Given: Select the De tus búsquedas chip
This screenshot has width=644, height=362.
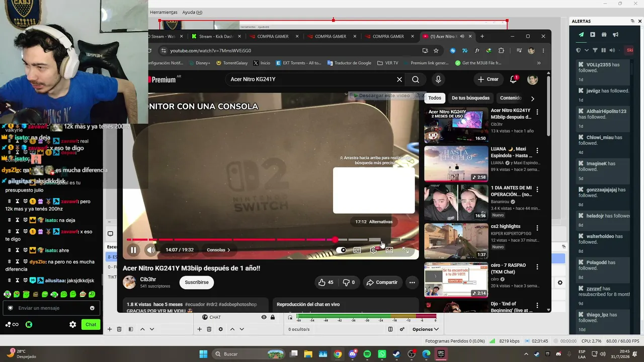Looking at the screenshot, I should 470,98.
